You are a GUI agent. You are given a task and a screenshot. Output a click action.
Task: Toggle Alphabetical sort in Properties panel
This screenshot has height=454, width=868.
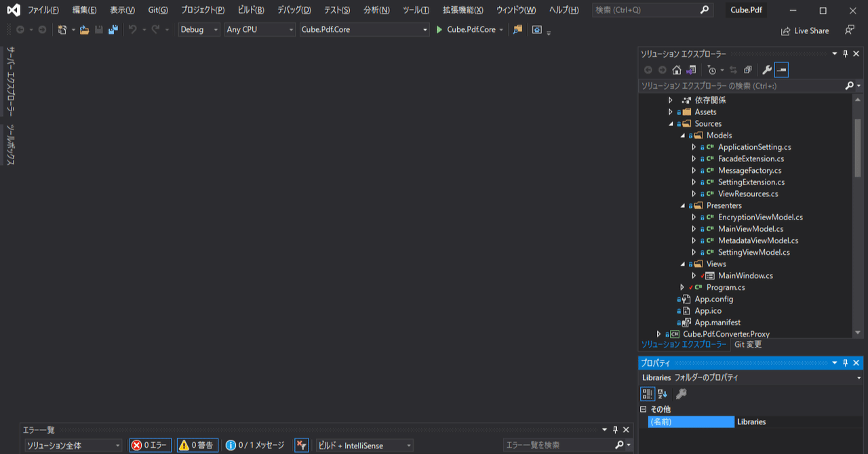pyautogui.click(x=663, y=394)
